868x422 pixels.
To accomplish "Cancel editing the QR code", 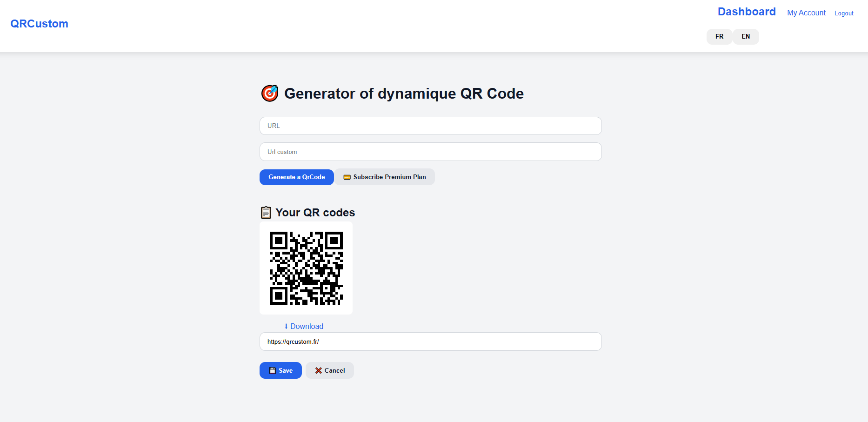I will (x=330, y=370).
